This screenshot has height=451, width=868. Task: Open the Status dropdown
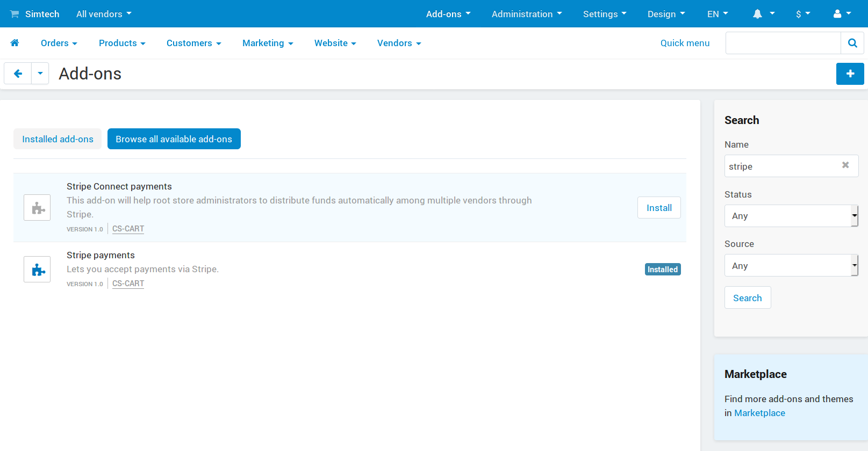click(791, 216)
